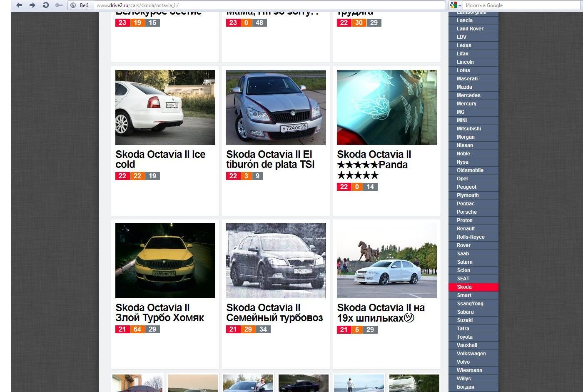Choose Lexus from the brand sidebar
Screen dimensions: 583x392
coord(473,45)
